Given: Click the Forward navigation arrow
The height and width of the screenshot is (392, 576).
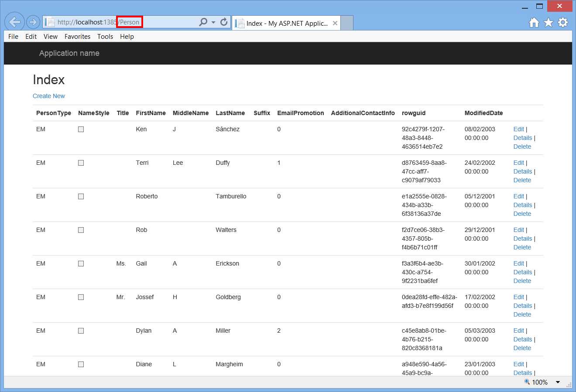Looking at the screenshot, I should coord(33,22).
